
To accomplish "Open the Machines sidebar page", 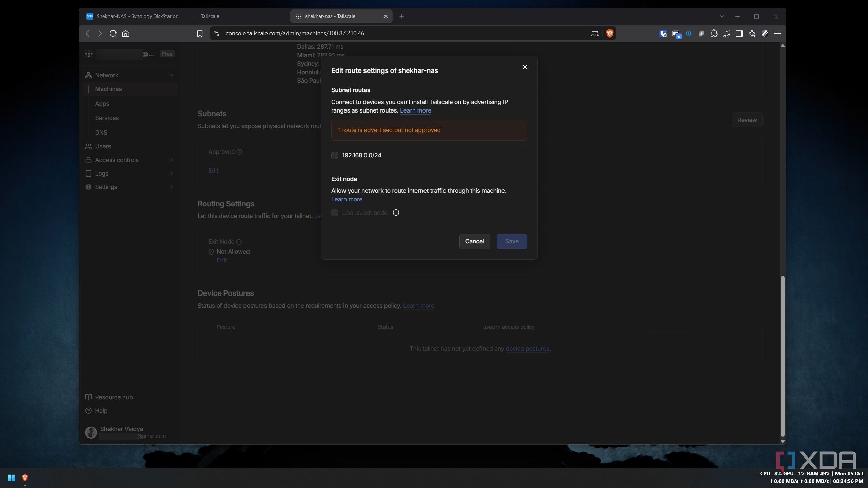I will 130,89.
